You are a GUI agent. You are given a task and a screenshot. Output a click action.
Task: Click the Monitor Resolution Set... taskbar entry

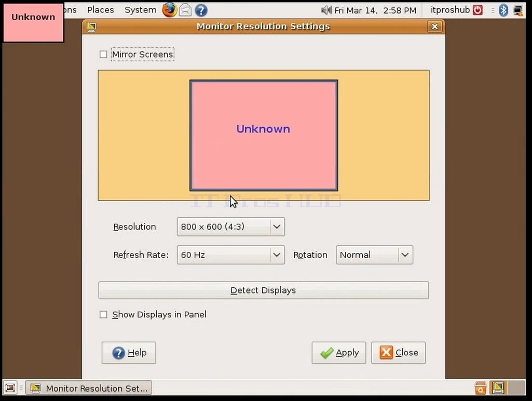(89, 388)
